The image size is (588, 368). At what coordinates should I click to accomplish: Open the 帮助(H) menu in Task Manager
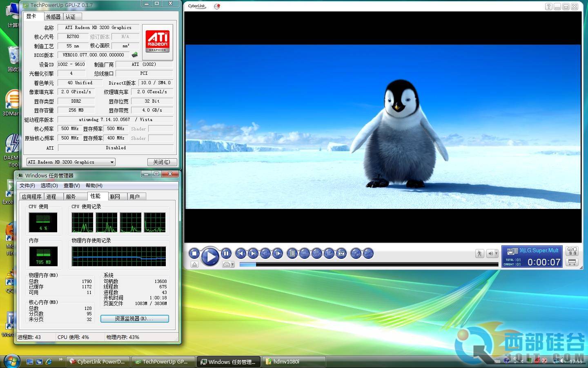[94, 186]
